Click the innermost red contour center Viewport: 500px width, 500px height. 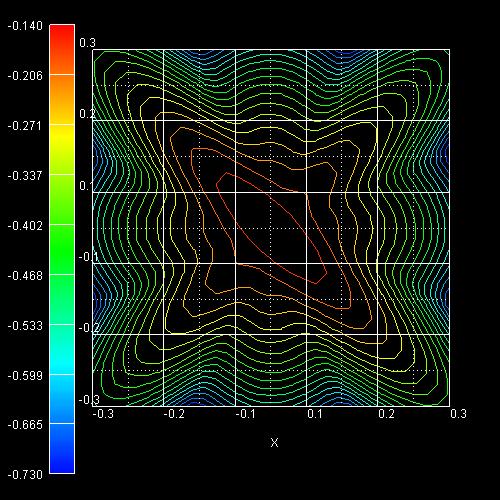coord(271,228)
